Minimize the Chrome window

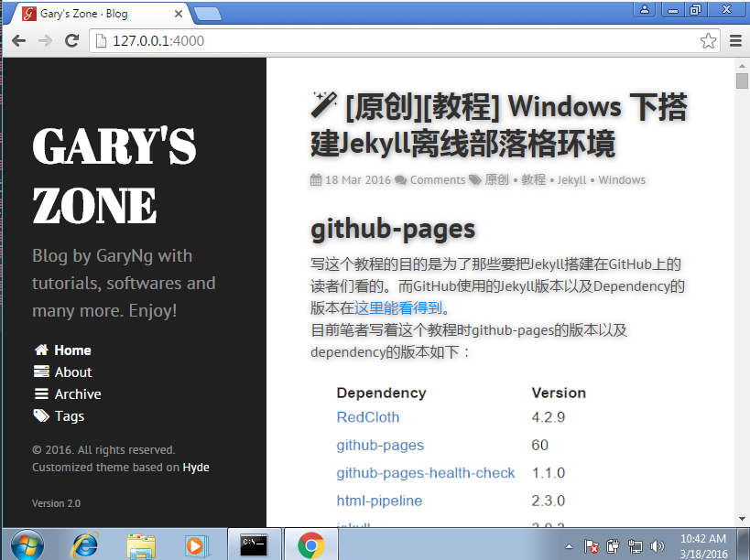tap(673, 9)
